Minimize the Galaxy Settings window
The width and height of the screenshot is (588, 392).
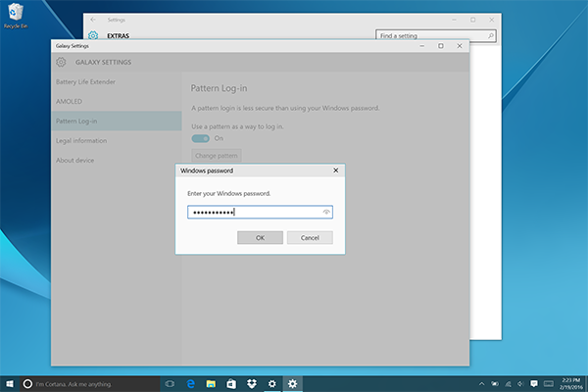click(421, 46)
